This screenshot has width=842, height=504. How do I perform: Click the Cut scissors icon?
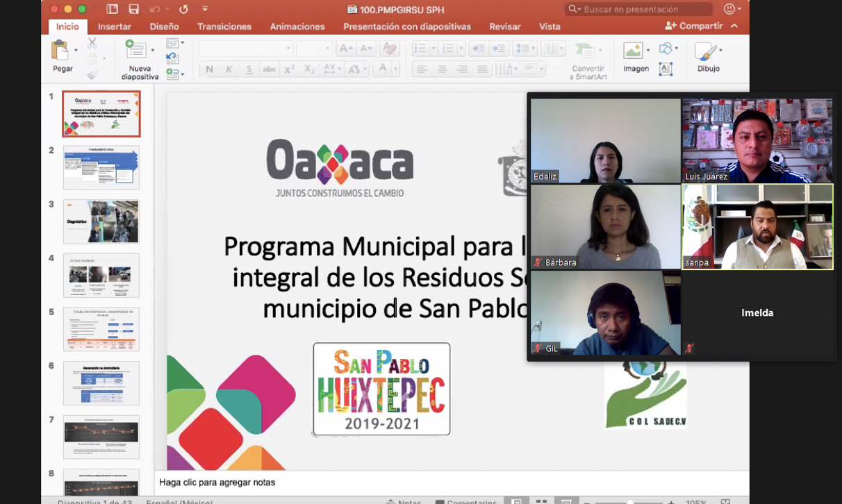pyautogui.click(x=92, y=43)
